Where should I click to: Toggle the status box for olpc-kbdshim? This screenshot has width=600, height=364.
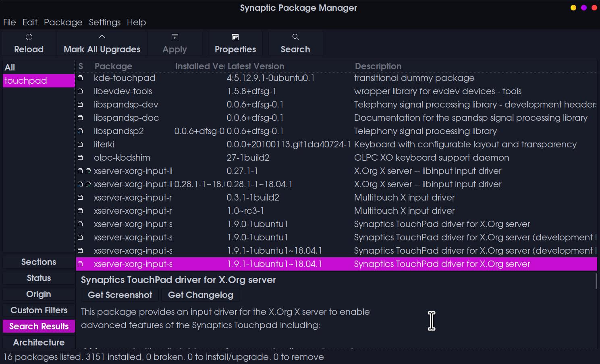coord(80,157)
